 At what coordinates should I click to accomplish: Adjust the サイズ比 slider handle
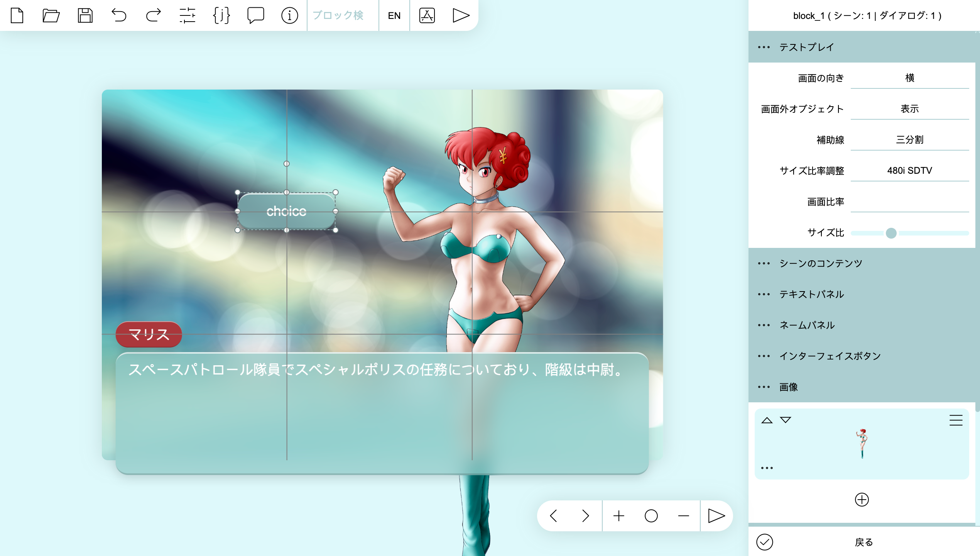pos(891,233)
